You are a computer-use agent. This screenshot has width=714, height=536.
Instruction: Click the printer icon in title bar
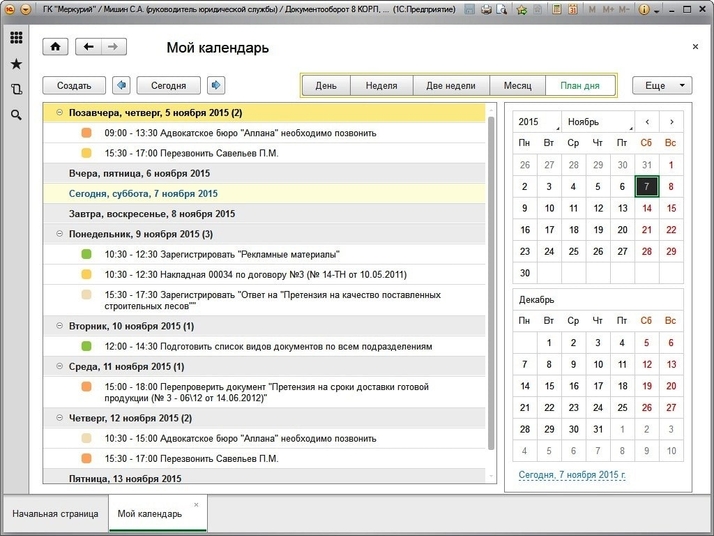[485, 10]
